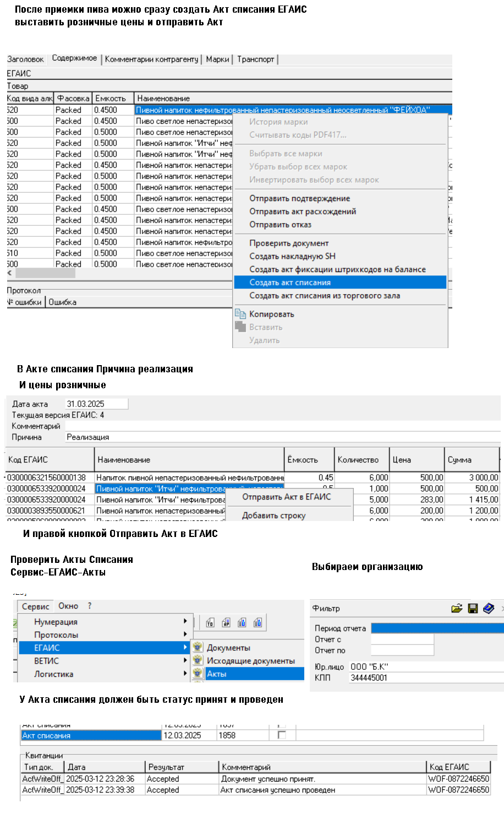Click the blue book icon in Фильтр panel
Image resolution: width=504 pixels, height=814 pixels.
pos(489,609)
